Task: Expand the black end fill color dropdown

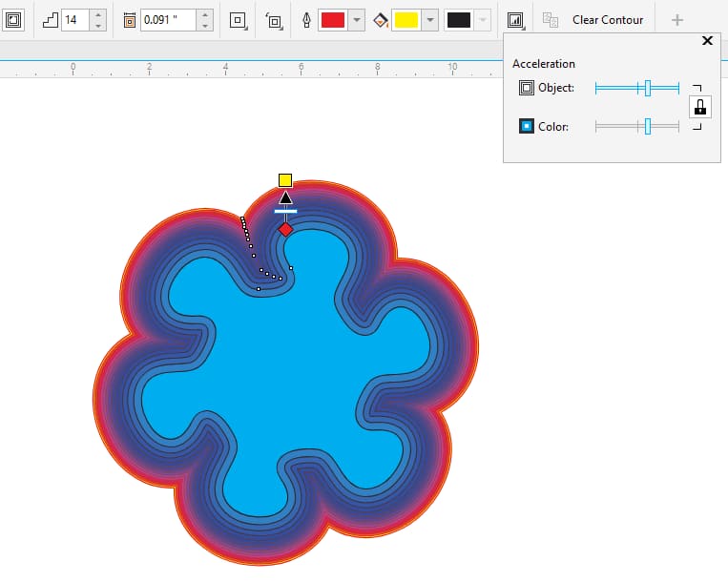Action: click(483, 20)
